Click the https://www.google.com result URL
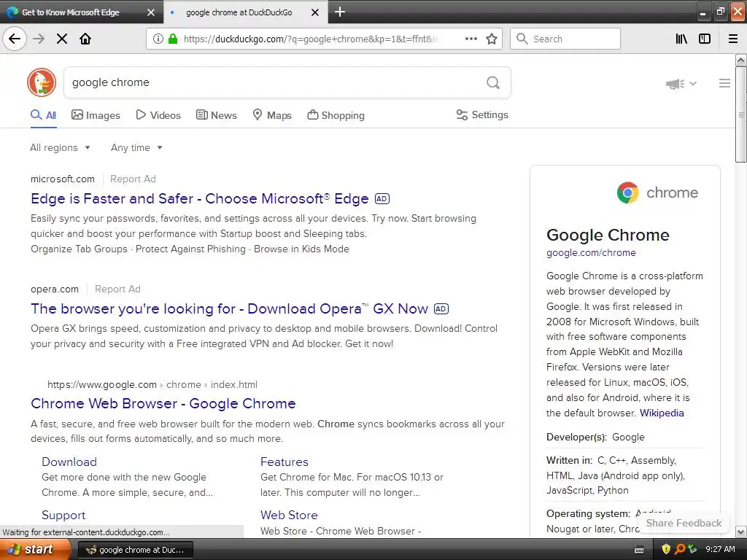This screenshot has width=747, height=560. (x=152, y=384)
